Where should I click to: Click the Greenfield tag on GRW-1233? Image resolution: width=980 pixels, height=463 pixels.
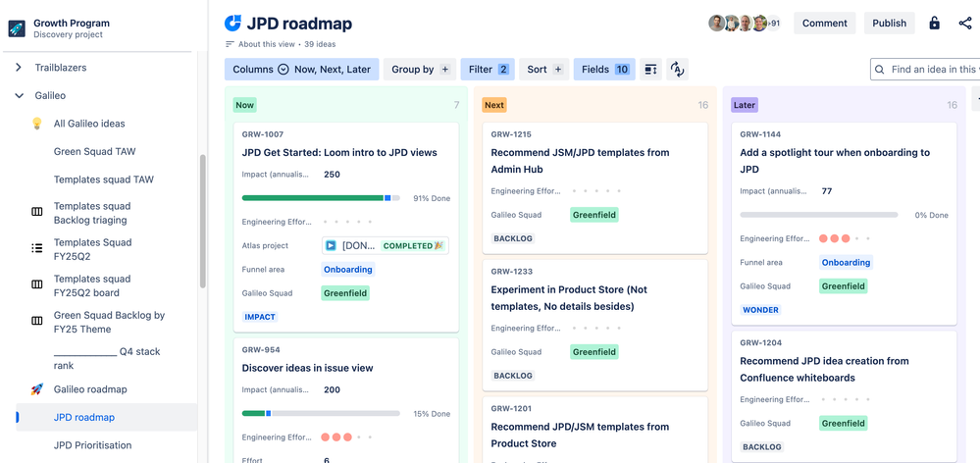pos(594,352)
